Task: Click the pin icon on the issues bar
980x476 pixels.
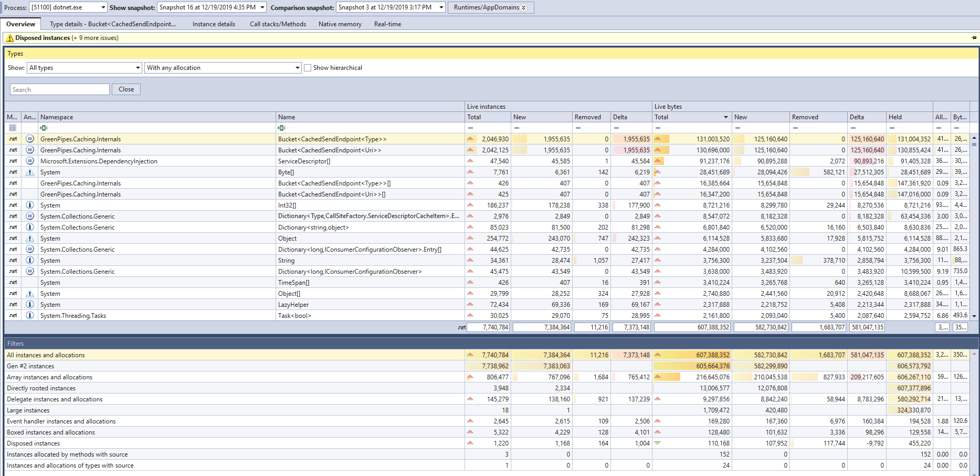Action: [x=974, y=38]
